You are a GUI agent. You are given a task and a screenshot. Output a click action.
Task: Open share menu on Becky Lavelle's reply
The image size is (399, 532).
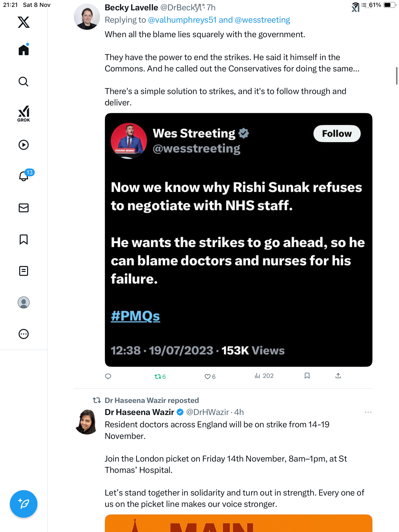coord(338,376)
